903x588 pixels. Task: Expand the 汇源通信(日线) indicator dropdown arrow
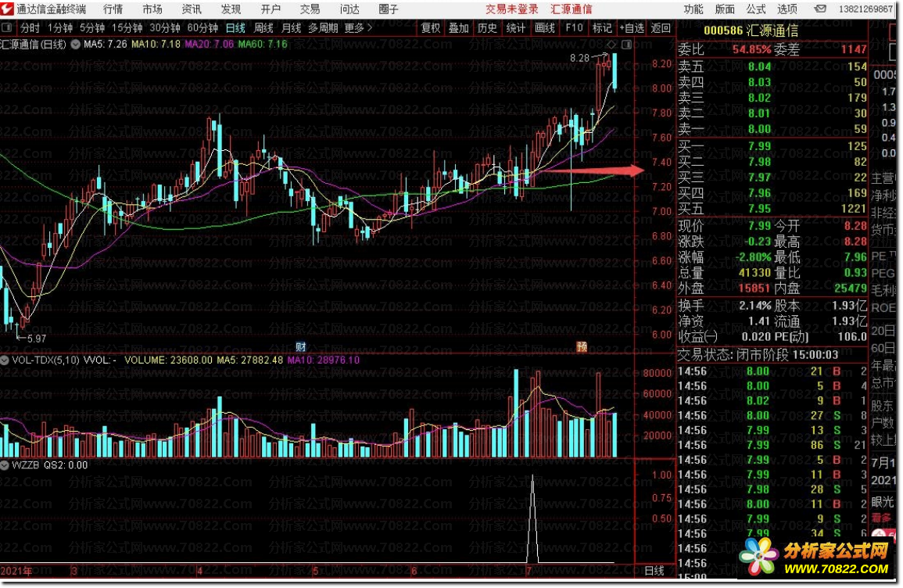tap(75, 45)
